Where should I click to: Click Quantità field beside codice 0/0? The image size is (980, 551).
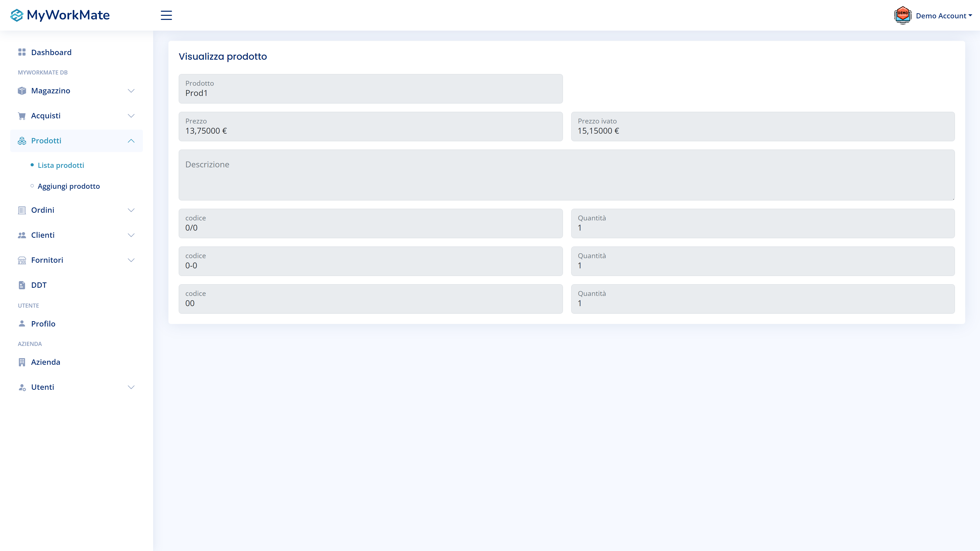(x=763, y=224)
